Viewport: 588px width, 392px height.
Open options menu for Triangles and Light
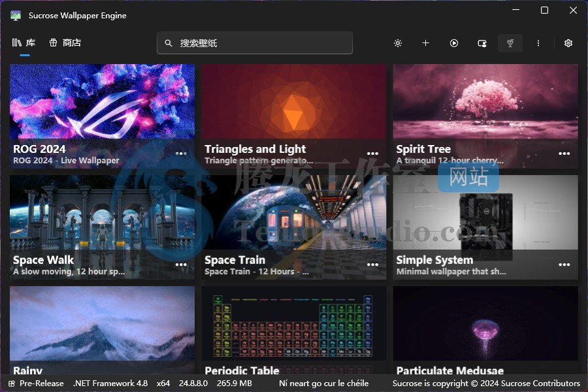coord(372,154)
